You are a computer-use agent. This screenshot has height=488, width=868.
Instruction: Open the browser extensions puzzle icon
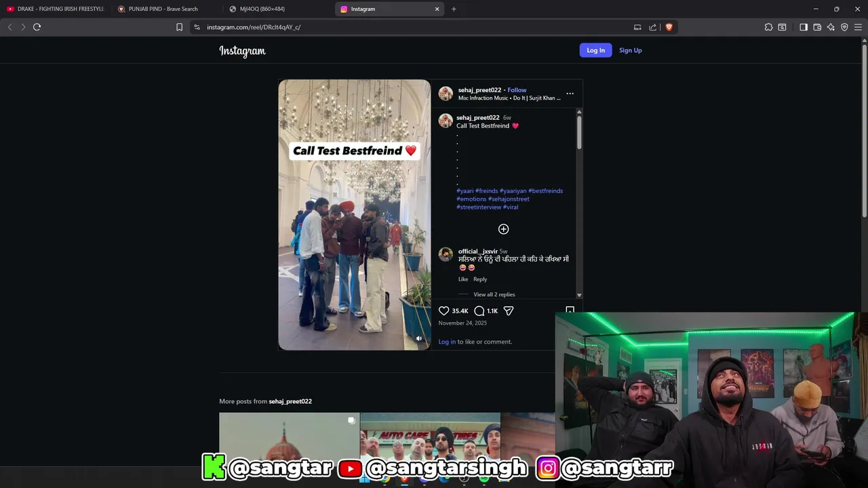coord(768,27)
